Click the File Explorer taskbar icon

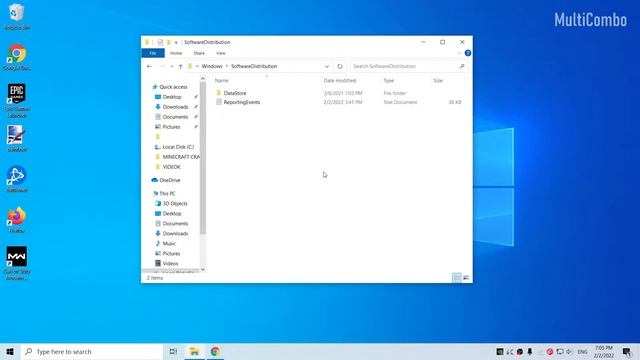pos(194,351)
